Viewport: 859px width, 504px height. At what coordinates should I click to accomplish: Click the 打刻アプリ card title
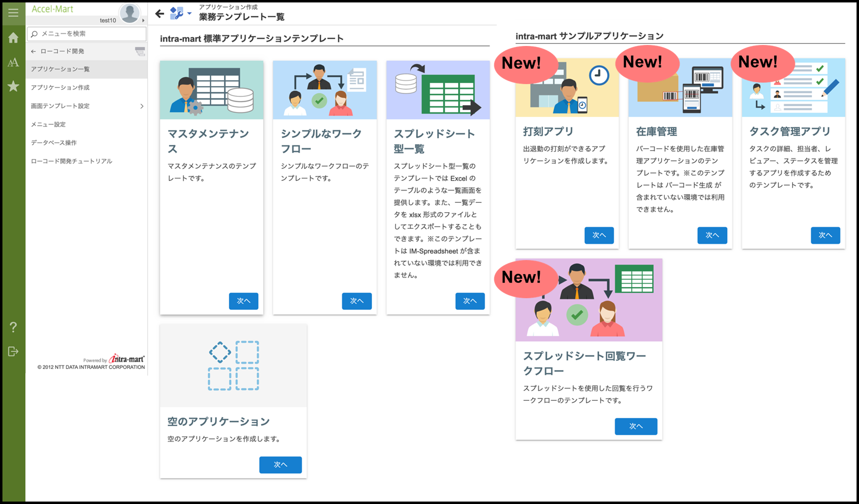pos(548,131)
